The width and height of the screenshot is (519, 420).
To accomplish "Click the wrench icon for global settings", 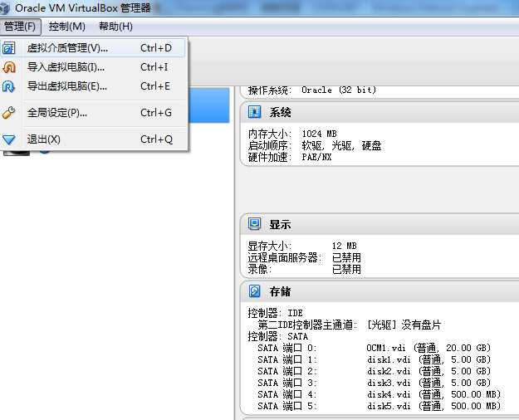I will tap(8, 113).
